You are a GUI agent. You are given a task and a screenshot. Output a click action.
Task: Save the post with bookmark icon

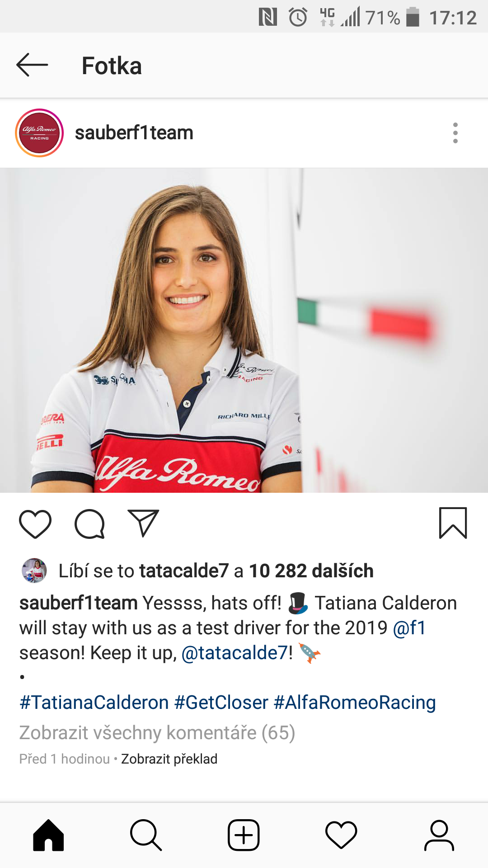pyautogui.click(x=453, y=523)
